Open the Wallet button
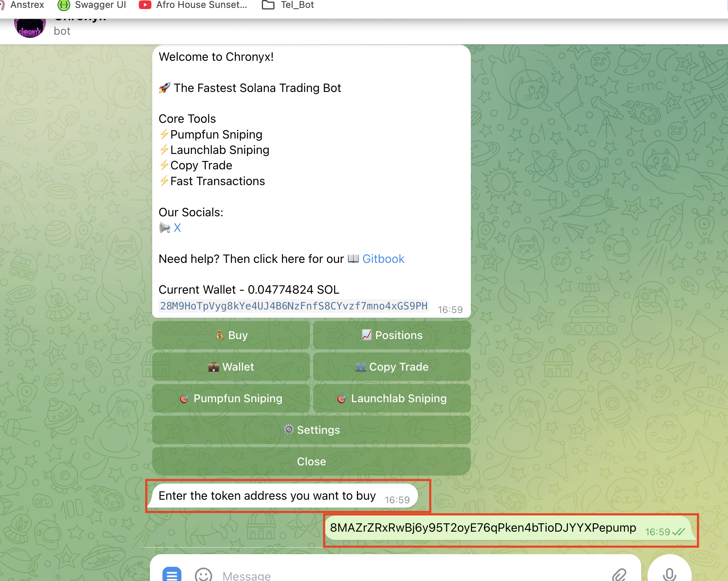Screen dimensions: 728x581 (231, 367)
